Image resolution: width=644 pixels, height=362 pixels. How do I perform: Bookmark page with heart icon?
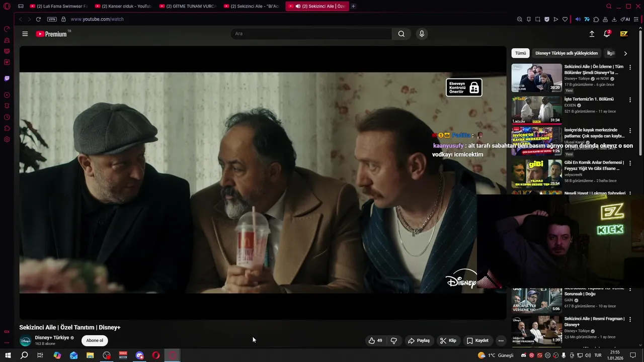coord(565,19)
